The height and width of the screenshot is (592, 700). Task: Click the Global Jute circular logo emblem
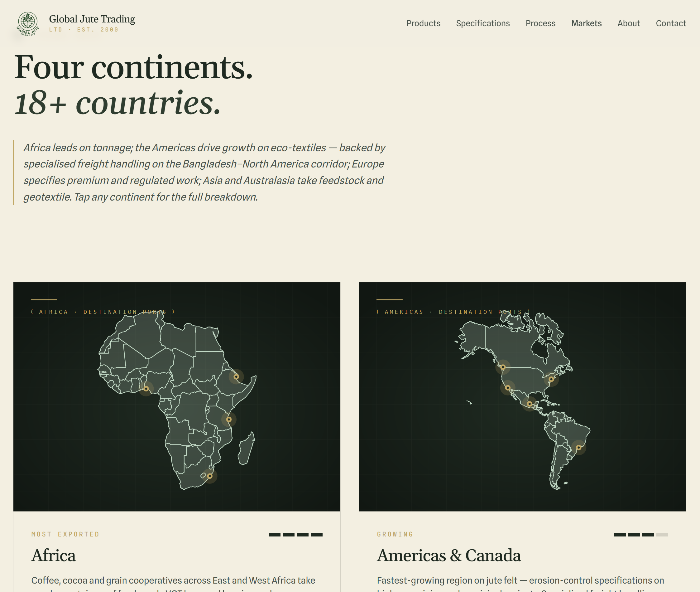(28, 23)
